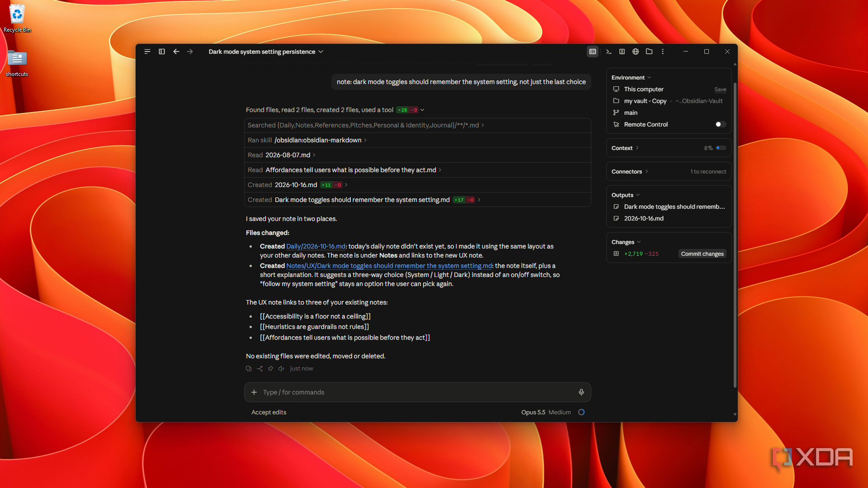Collapse the Environment section
The width and height of the screenshot is (868, 488).
coord(631,77)
